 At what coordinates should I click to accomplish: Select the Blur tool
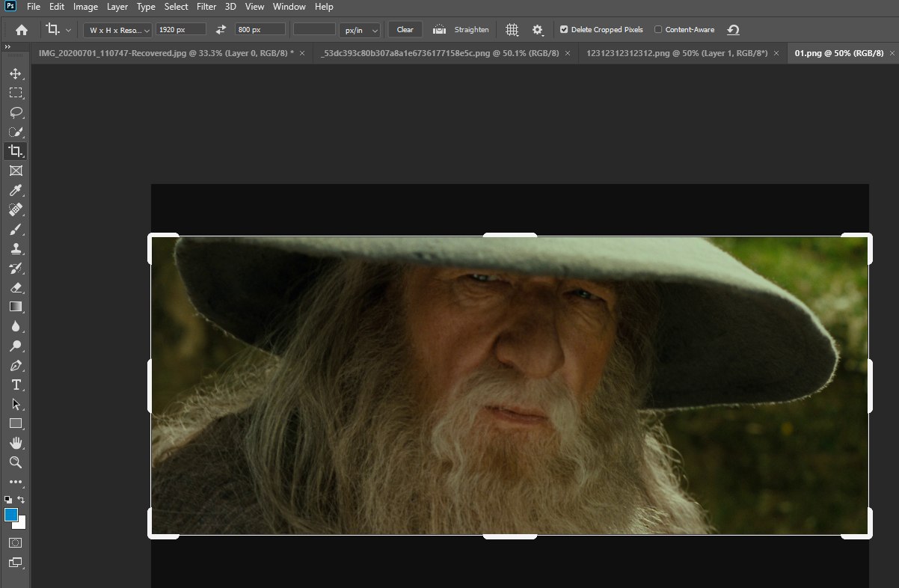pos(15,326)
